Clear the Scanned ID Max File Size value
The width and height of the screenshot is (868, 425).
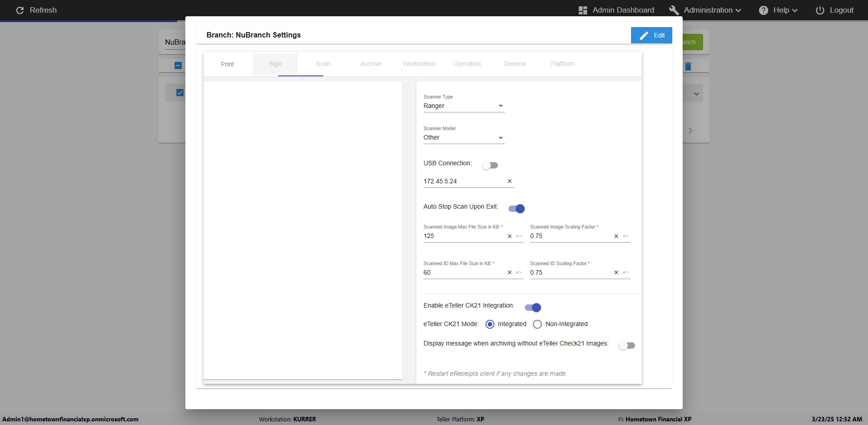[x=509, y=272]
